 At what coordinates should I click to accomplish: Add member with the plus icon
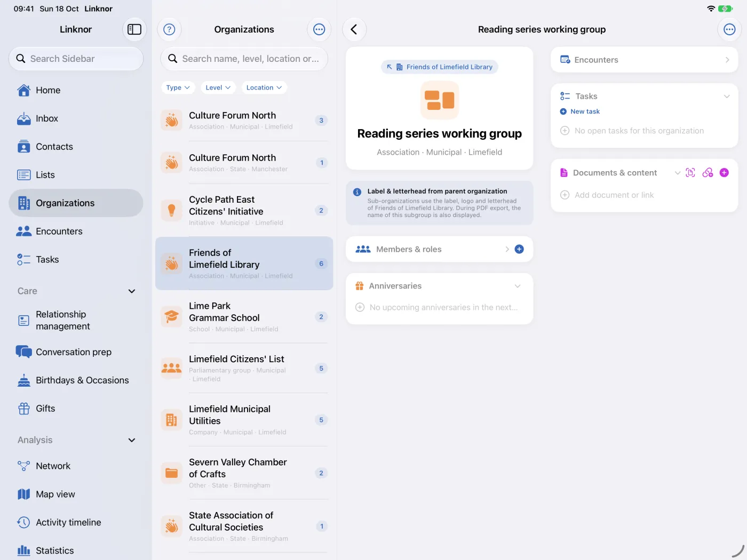pos(519,249)
